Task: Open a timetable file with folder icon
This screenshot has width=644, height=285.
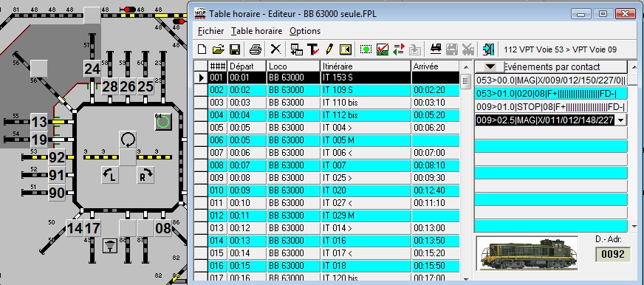Action: pos(218,49)
